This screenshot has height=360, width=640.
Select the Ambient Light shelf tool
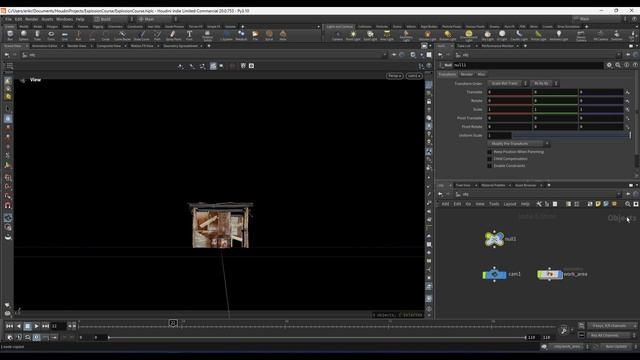559,36
